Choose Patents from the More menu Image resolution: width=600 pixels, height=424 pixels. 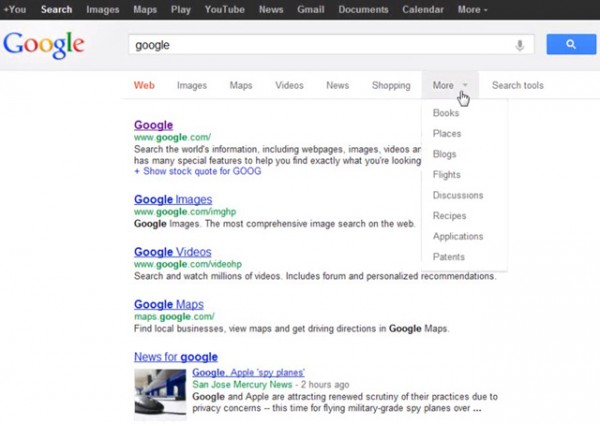tap(449, 257)
